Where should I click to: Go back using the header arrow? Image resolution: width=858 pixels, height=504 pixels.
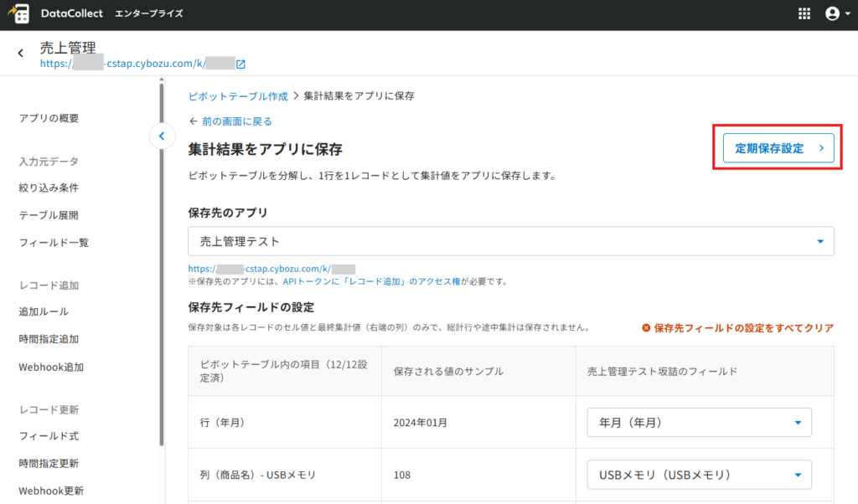click(x=21, y=53)
